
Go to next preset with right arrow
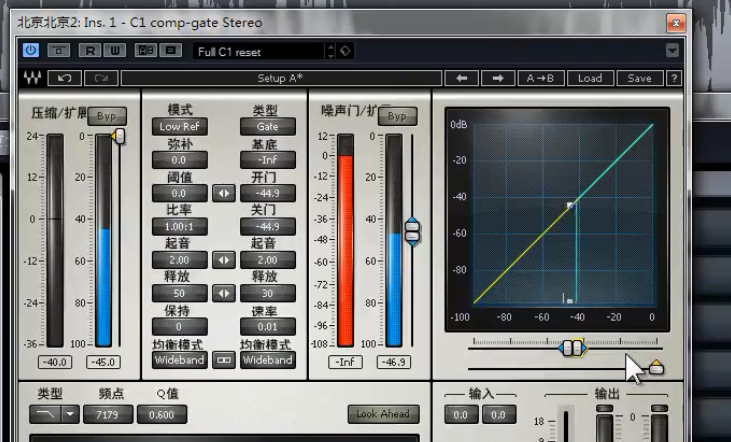click(x=498, y=78)
